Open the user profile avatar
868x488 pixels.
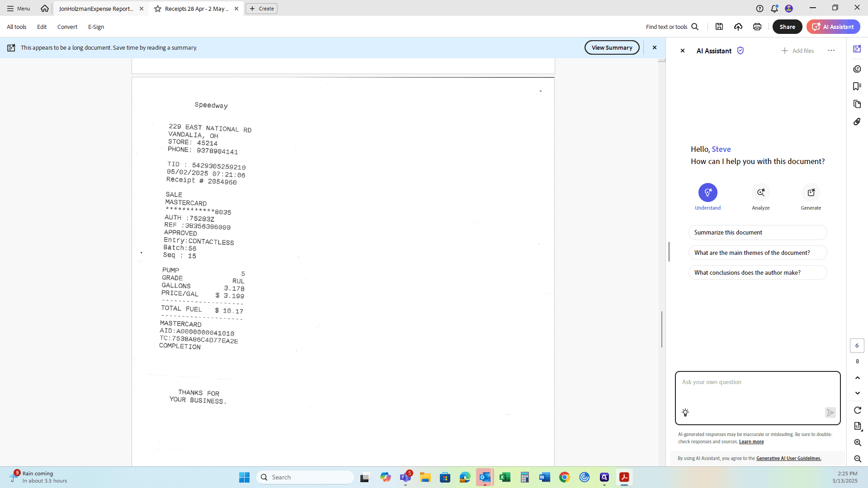[x=789, y=9]
